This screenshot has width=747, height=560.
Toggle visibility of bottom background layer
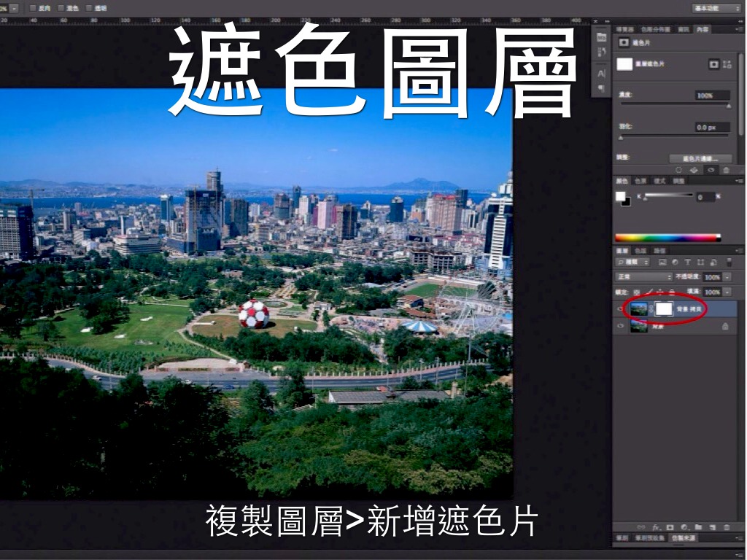pos(621,327)
